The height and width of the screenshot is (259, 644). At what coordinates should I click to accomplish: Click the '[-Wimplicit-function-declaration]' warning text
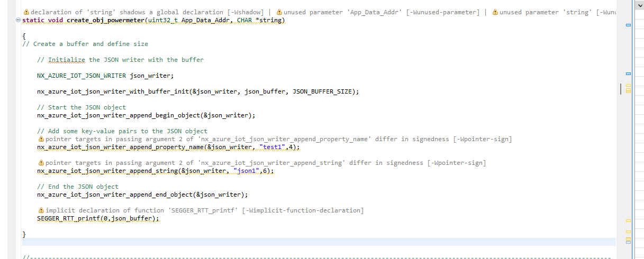(x=303, y=210)
